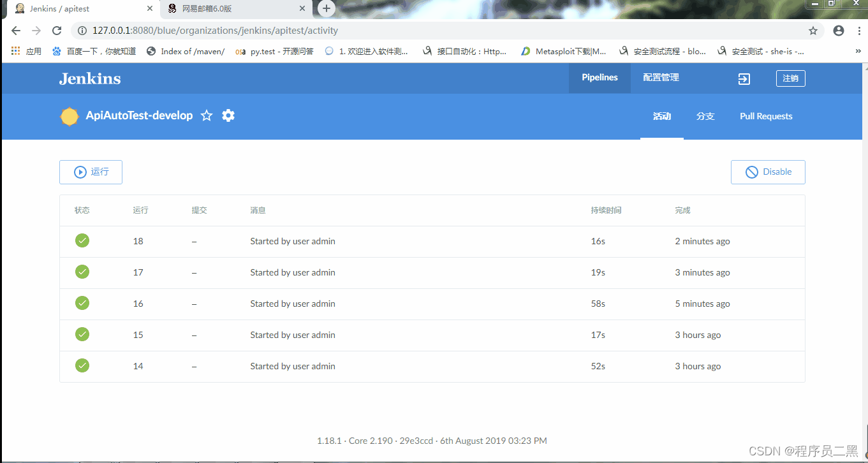
Task: Click duration 58s of run 16
Action: pyautogui.click(x=598, y=304)
